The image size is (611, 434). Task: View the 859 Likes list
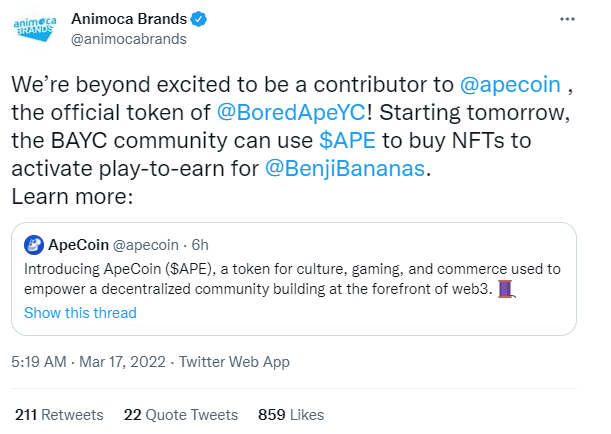tap(291, 415)
